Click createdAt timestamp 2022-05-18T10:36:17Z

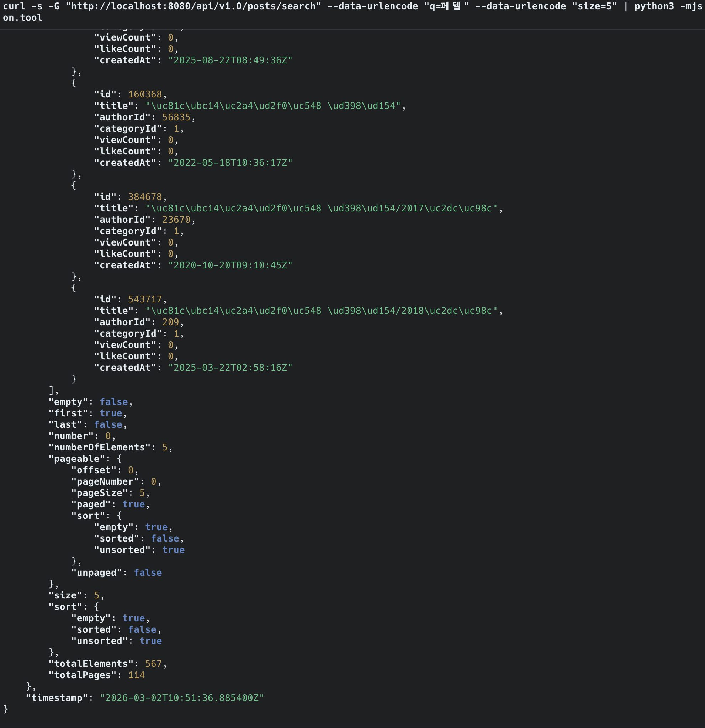click(x=230, y=163)
